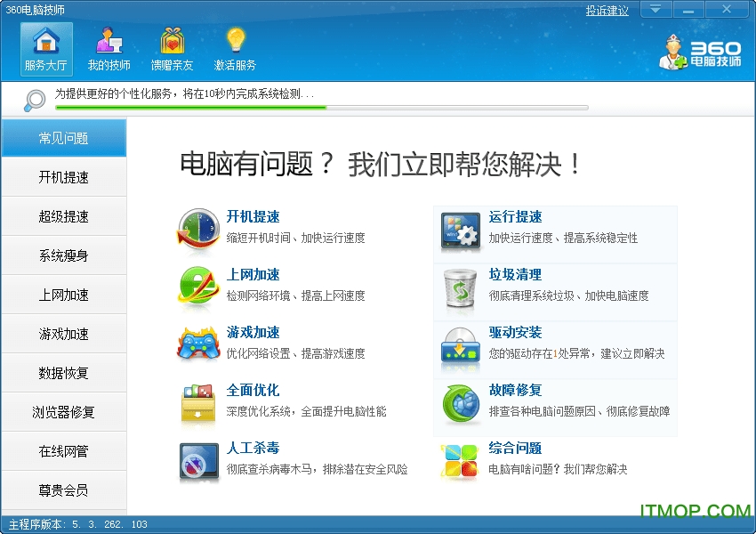Open the title bar dropdown menu arrow
756x534 pixels.
655,10
